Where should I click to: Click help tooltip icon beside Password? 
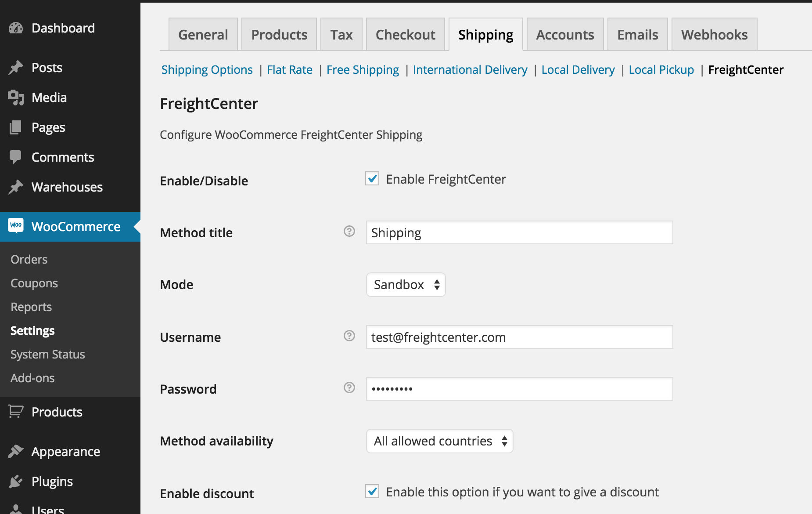tap(349, 387)
